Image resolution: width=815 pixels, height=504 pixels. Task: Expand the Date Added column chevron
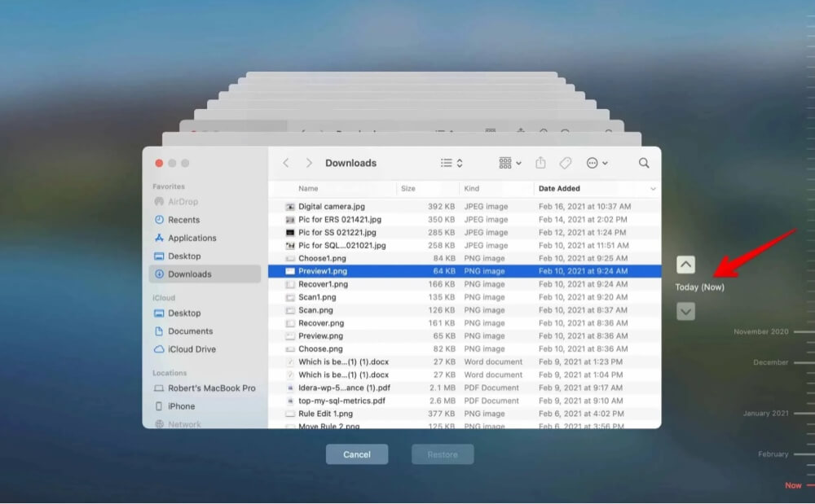652,189
